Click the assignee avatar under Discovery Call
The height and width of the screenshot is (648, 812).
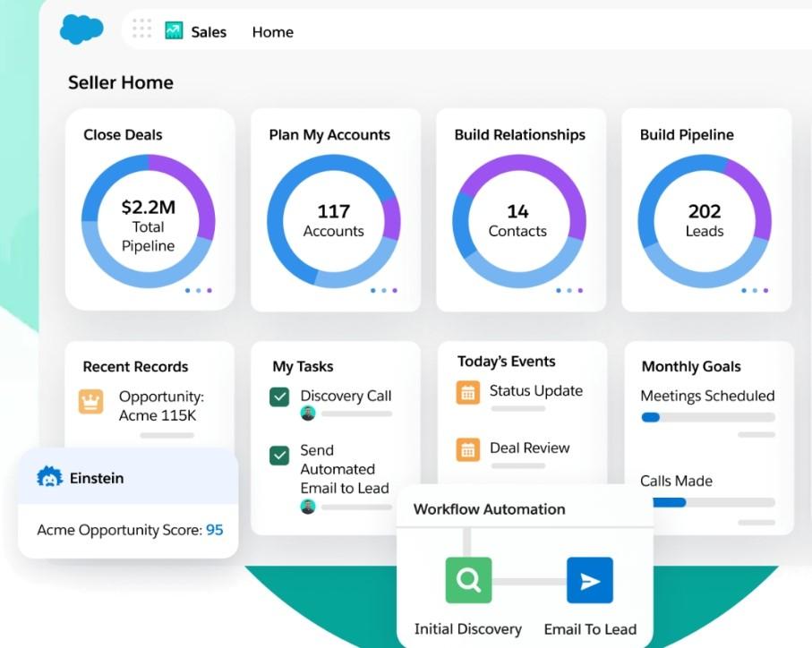[x=308, y=414]
